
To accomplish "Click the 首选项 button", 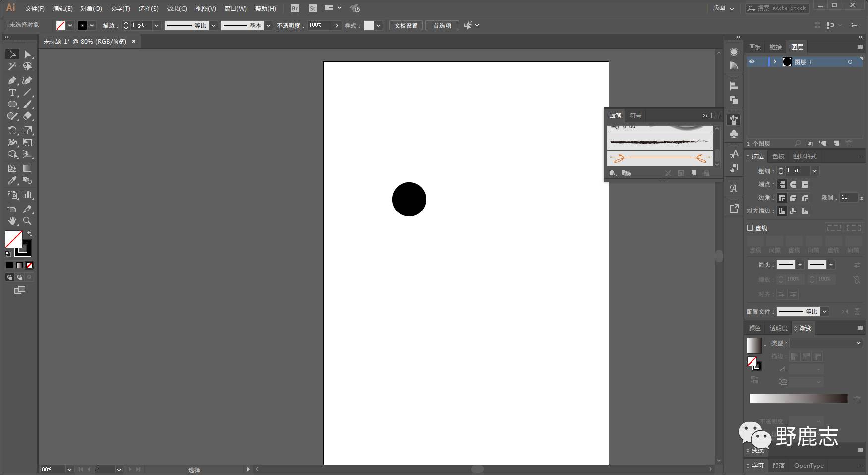I will [x=442, y=25].
